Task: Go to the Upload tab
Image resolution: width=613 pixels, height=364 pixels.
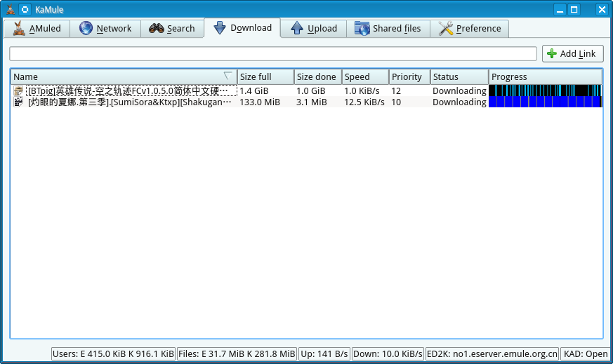Action: coord(314,29)
